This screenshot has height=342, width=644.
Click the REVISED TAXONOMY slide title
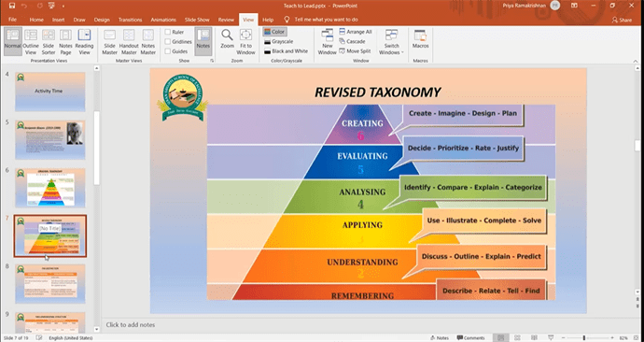(x=378, y=93)
